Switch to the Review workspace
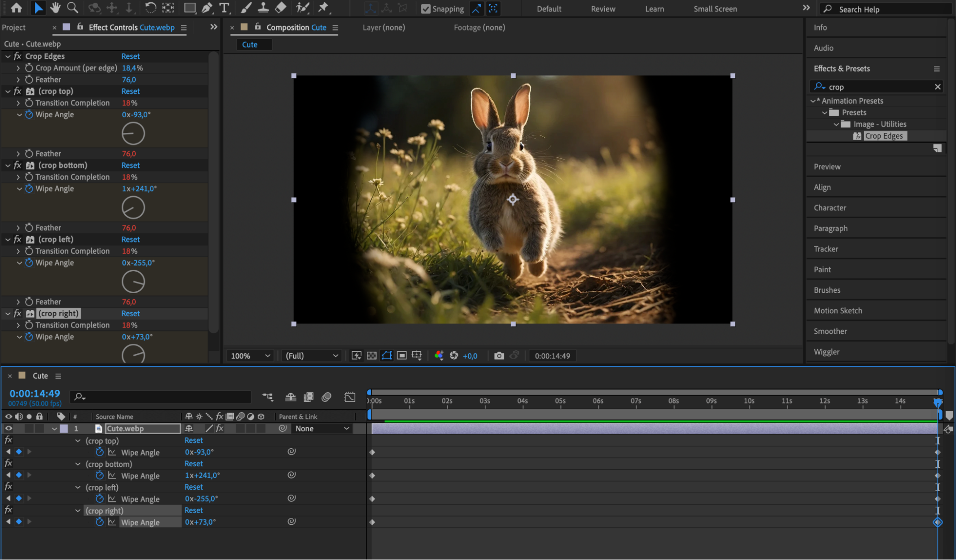This screenshot has height=560, width=956. [603, 9]
